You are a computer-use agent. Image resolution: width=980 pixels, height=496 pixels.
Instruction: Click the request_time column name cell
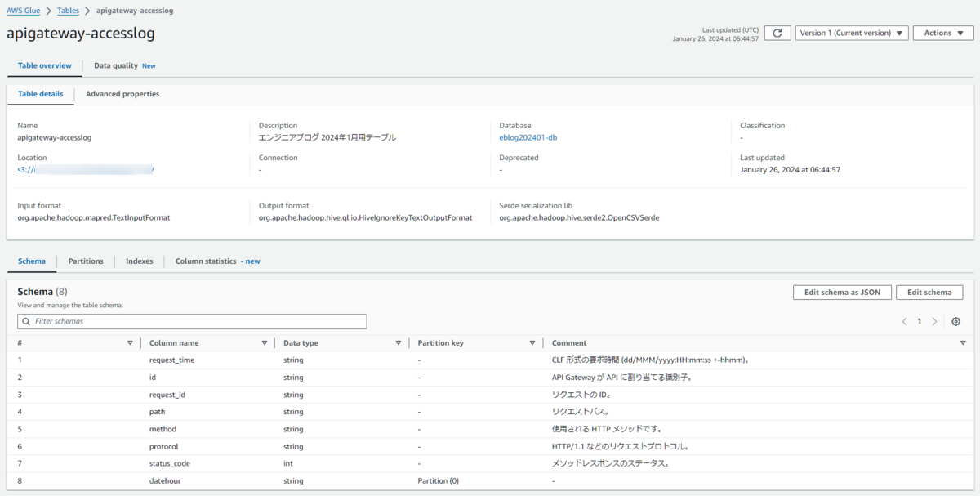coord(171,360)
